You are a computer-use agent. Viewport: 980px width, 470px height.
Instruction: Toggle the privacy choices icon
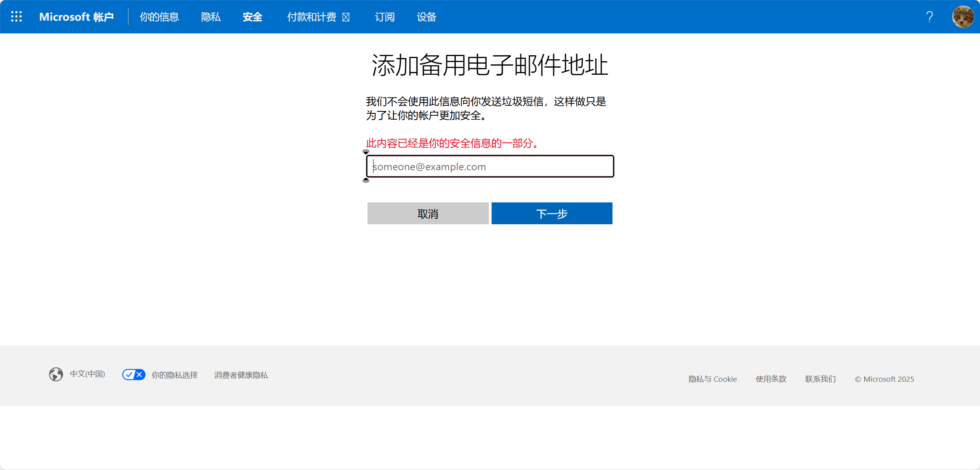pos(134,375)
